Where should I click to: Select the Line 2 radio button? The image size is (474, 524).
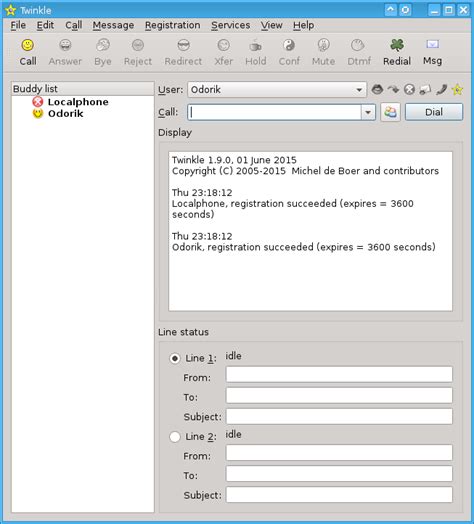tap(174, 436)
